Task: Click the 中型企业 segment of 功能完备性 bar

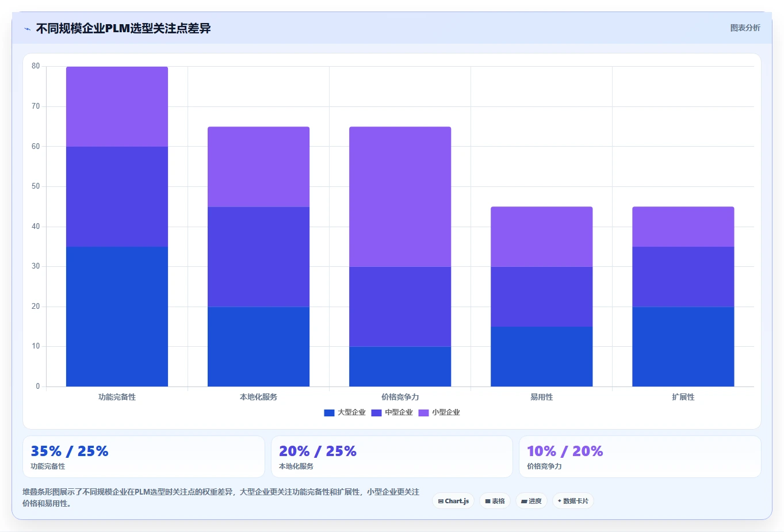Action: (x=117, y=197)
